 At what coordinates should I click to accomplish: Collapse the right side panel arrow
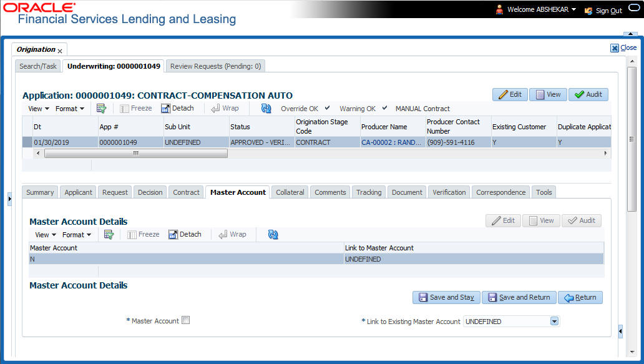point(620,331)
